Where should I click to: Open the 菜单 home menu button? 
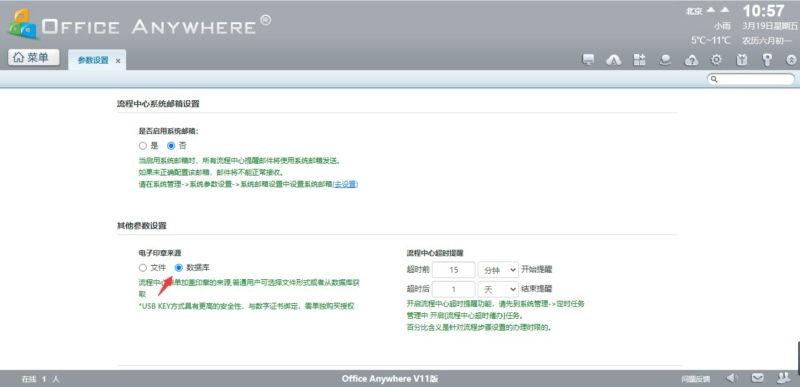(x=34, y=58)
